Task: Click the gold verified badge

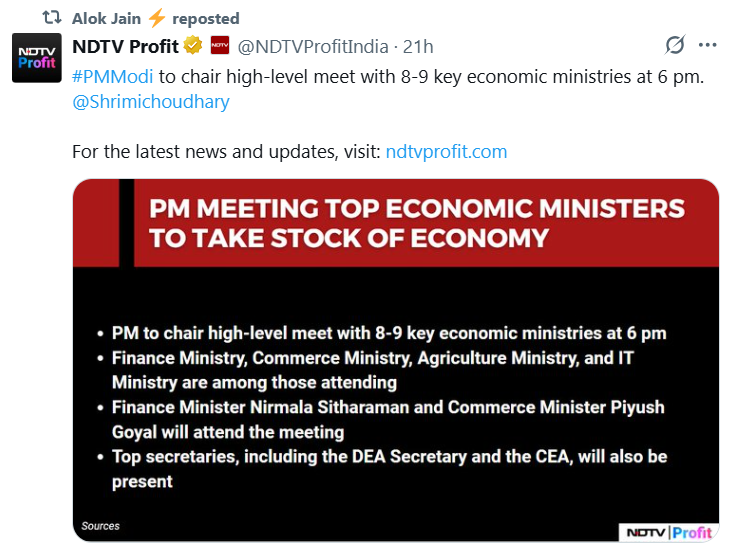Action: [x=193, y=45]
